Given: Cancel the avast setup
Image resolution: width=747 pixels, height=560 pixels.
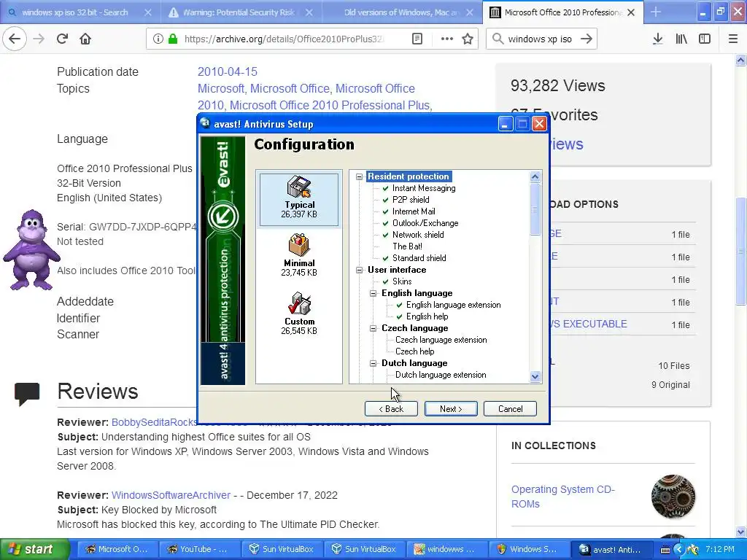Looking at the screenshot, I should point(510,408).
